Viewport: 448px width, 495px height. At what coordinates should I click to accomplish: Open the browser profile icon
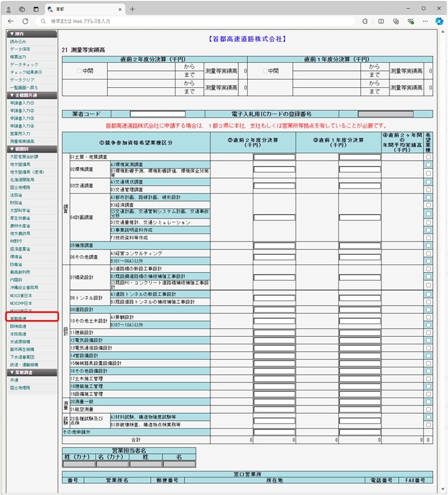(9, 9)
